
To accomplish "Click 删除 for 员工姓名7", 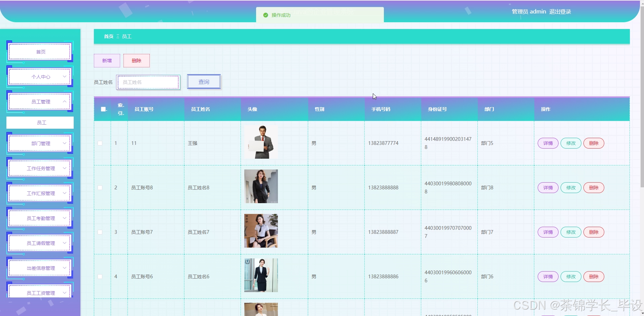I will (x=594, y=232).
